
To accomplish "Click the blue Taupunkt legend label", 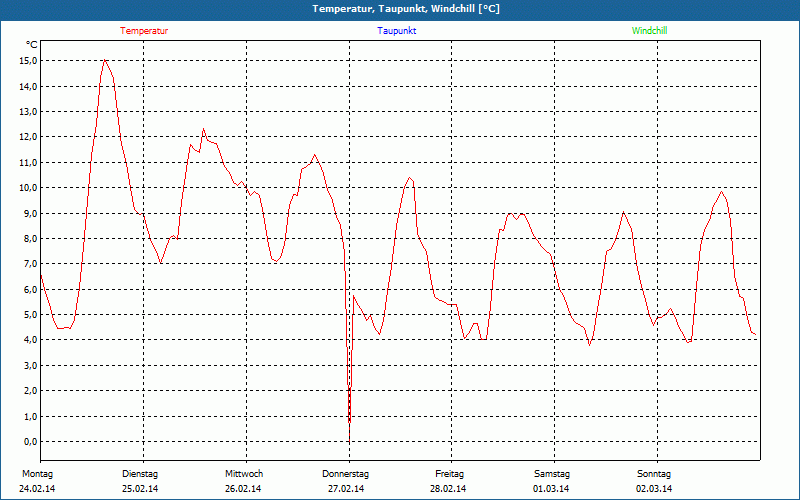I will click(x=397, y=31).
